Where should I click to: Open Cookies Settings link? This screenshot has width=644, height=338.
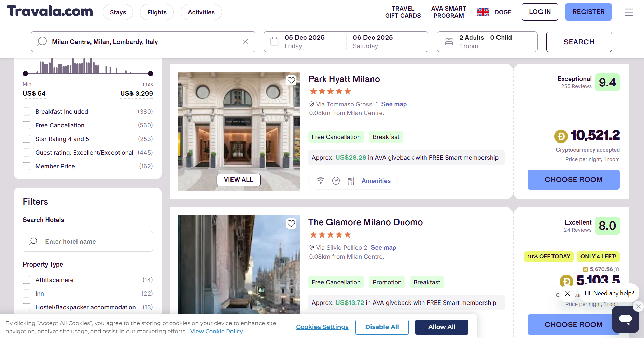[322, 327]
